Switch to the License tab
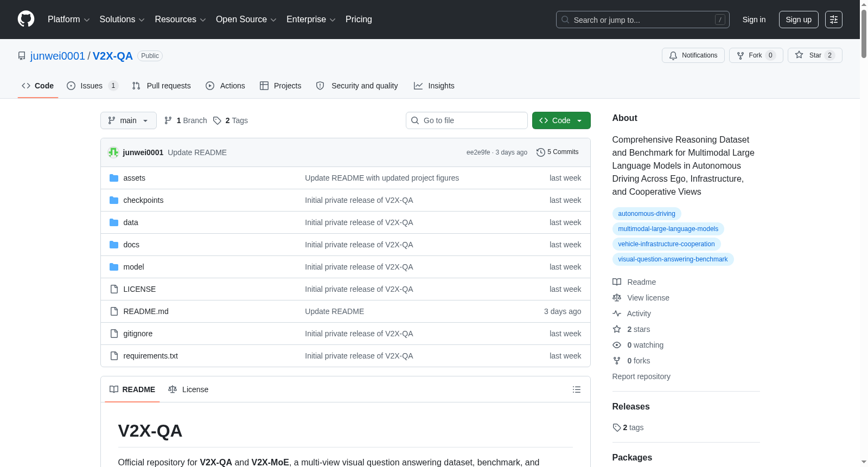Screen dimensions: 868x467 188,389
